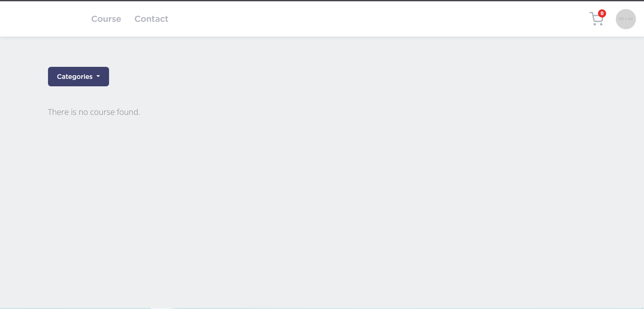Open the user avatar placeholder

pos(626,19)
